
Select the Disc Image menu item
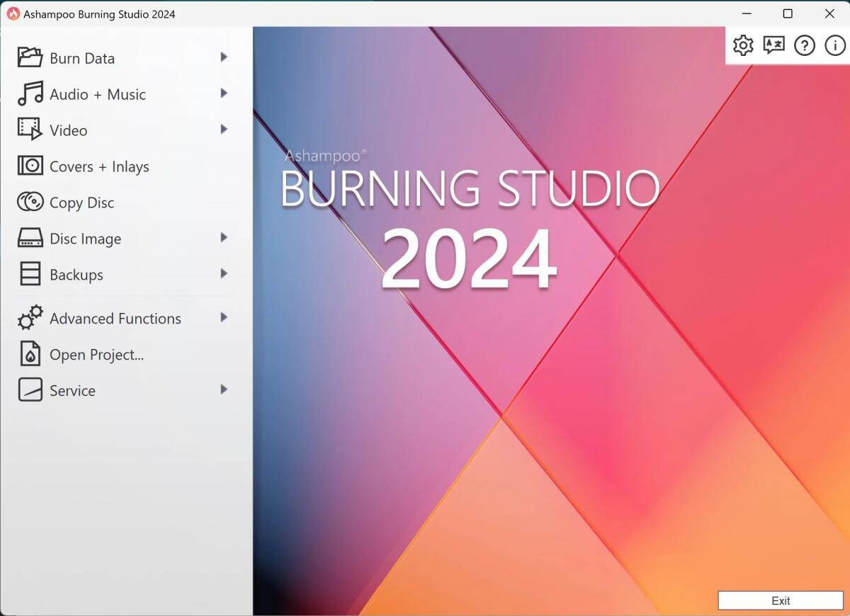tap(85, 238)
